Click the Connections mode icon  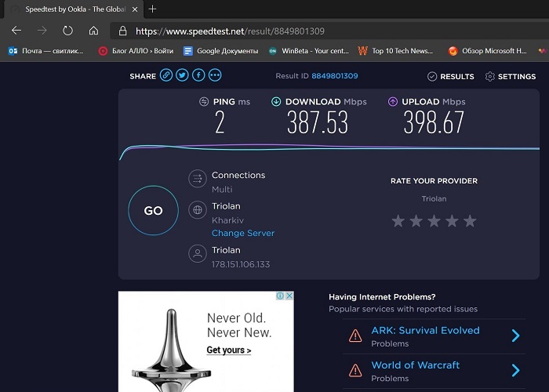(198, 179)
